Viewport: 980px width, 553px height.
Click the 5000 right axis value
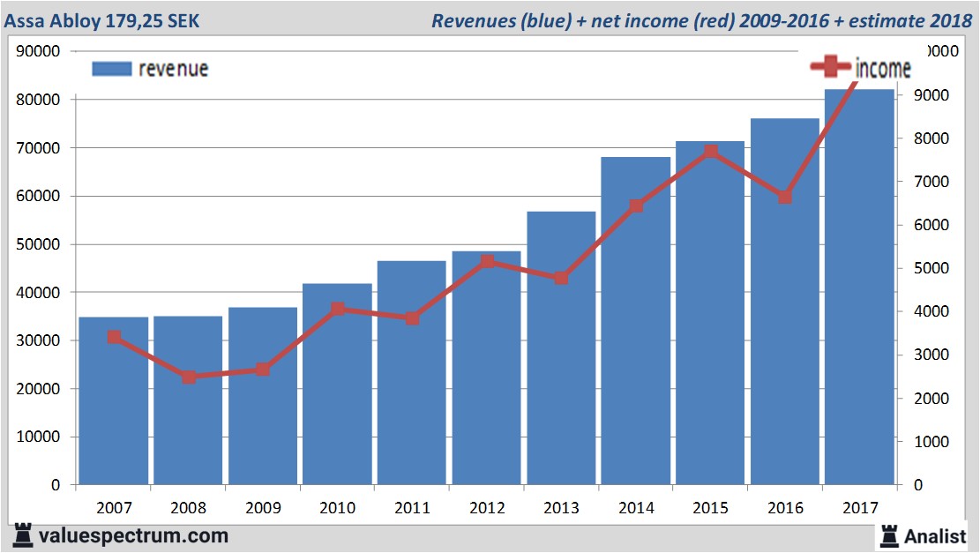pos(931,268)
